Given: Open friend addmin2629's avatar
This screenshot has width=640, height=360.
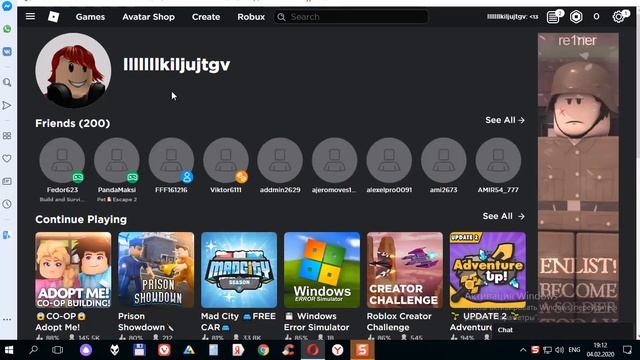Looking at the screenshot, I should pyautogui.click(x=280, y=160).
